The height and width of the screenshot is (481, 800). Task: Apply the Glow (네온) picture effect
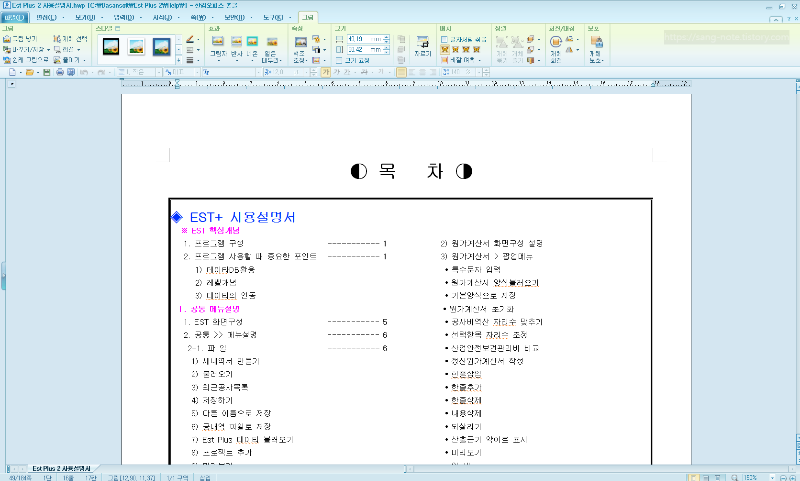(x=252, y=46)
